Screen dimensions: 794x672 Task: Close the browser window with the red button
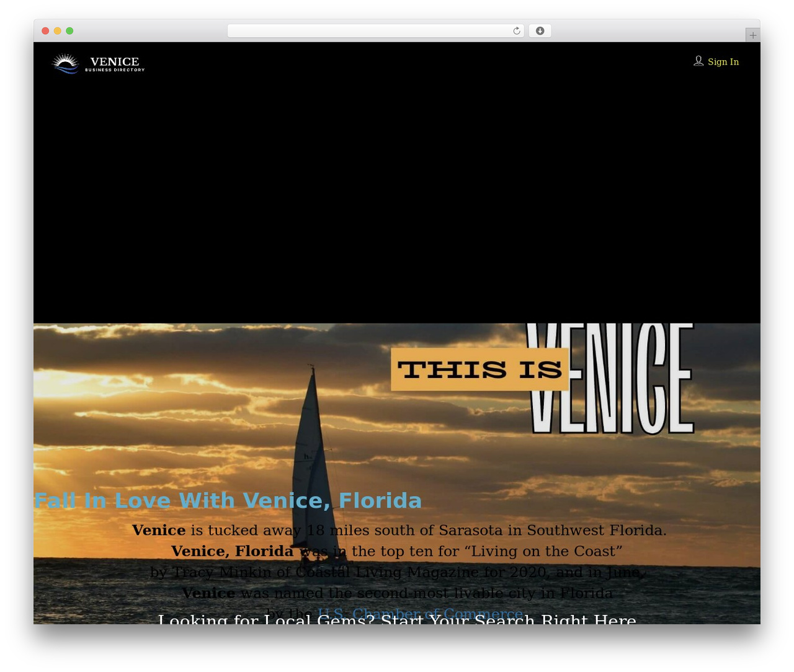(45, 31)
